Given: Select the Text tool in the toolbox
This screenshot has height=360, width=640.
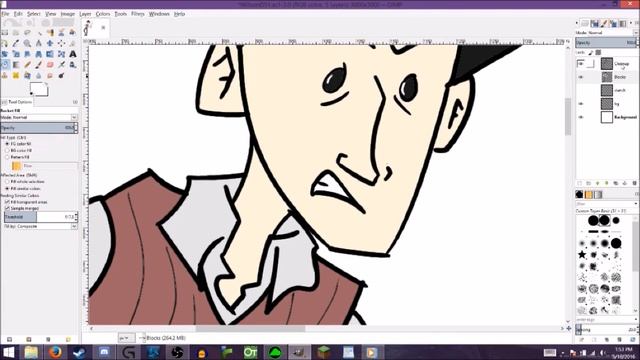Looking at the screenshot, I should click(73, 54).
